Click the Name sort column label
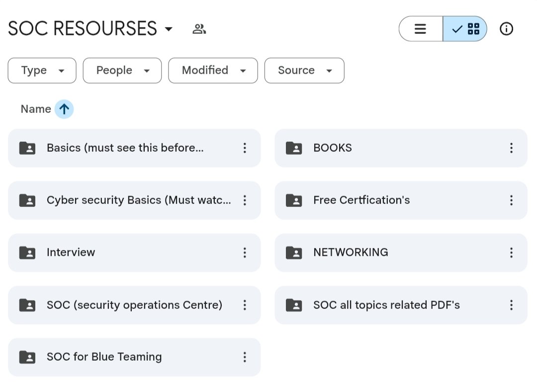Image resolution: width=537 pixels, height=392 pixels. click(x=36, y=109)
